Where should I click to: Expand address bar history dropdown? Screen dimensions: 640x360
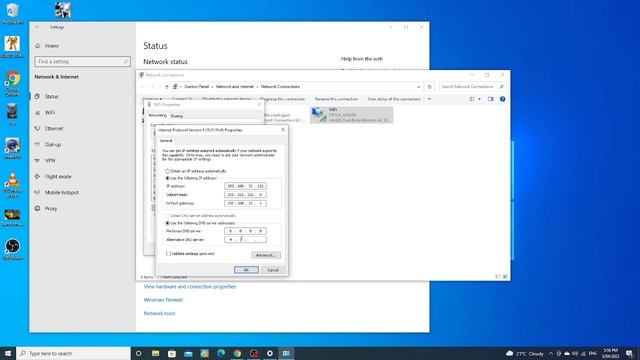(418, 87)
